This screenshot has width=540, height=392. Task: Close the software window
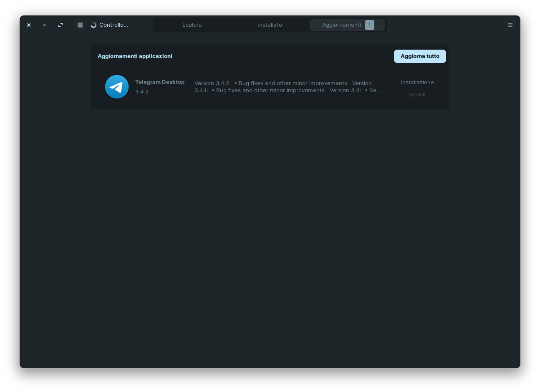29,25
